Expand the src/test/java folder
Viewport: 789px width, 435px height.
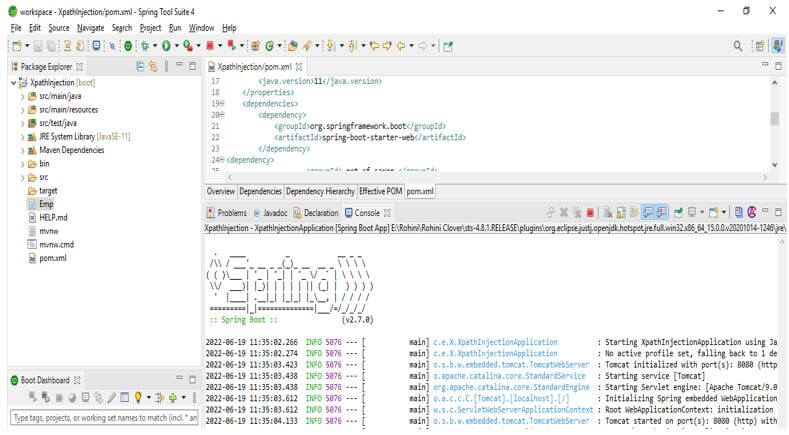click(22, 123)
